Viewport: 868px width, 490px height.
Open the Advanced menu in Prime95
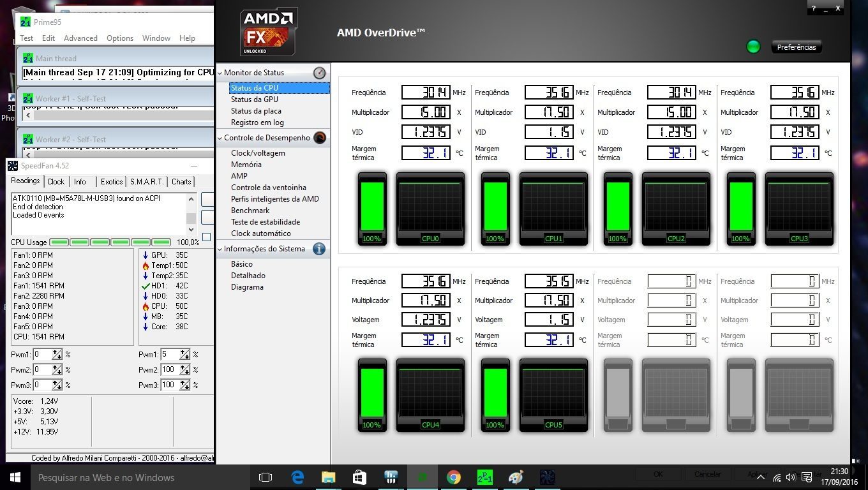coord(80,38)
